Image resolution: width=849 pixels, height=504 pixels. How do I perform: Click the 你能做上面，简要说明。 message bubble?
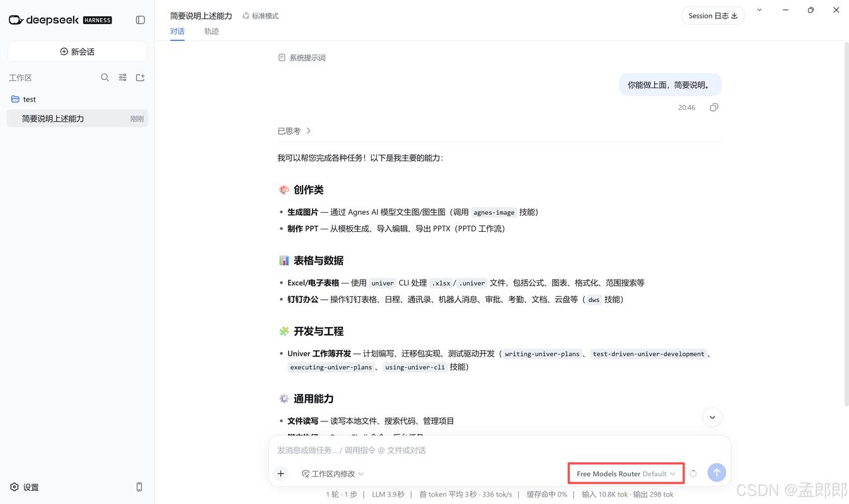(x=670, y=84)
